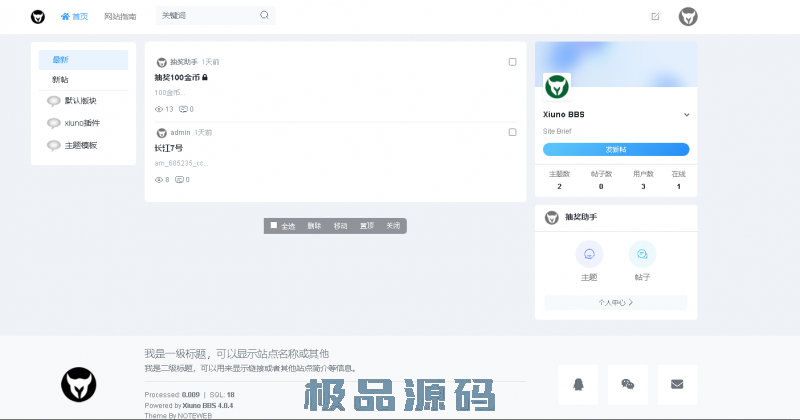
Task: Click 抽奖助手 name in user card
Action: pos(581,217)
